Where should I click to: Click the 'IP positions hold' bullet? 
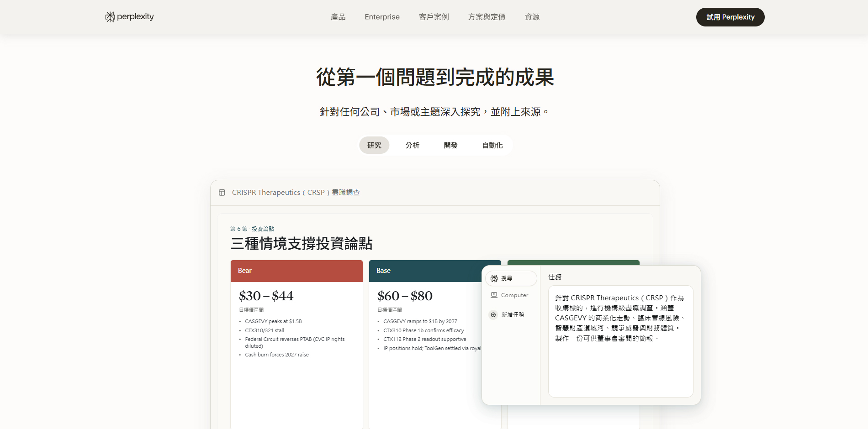[x=432, y=348]
